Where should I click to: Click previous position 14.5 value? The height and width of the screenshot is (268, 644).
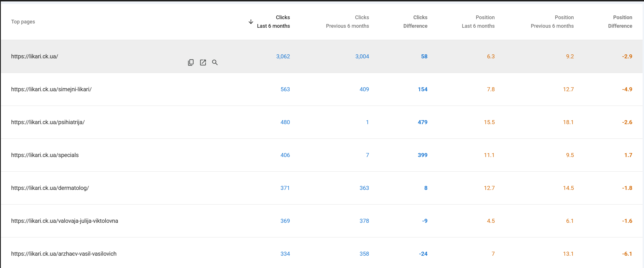coord(568,188)
